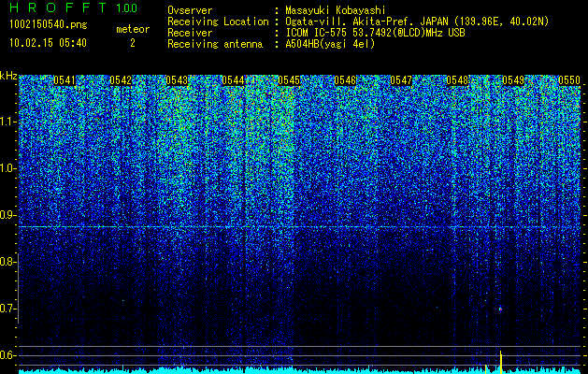Click the Receiving Location value text
Screen dimensions: 588x374
click(x=417, y=22)
